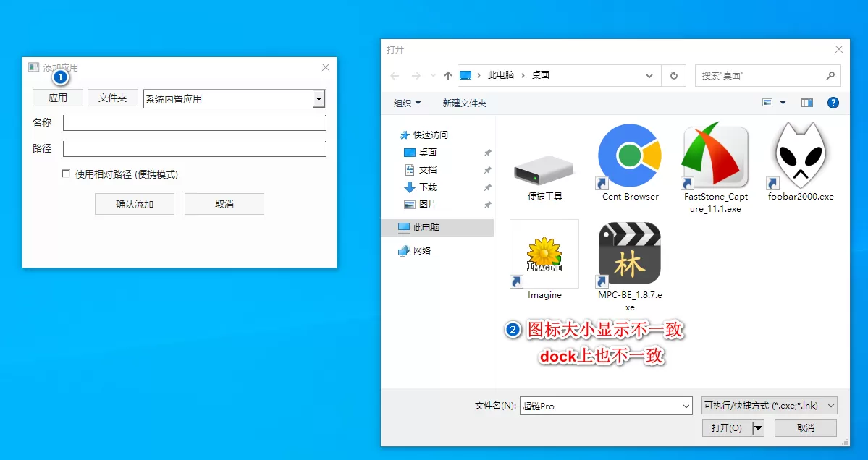Screen dimensions: 868x460
Task: Click the 名称 text field
Action: pos(195,123)
